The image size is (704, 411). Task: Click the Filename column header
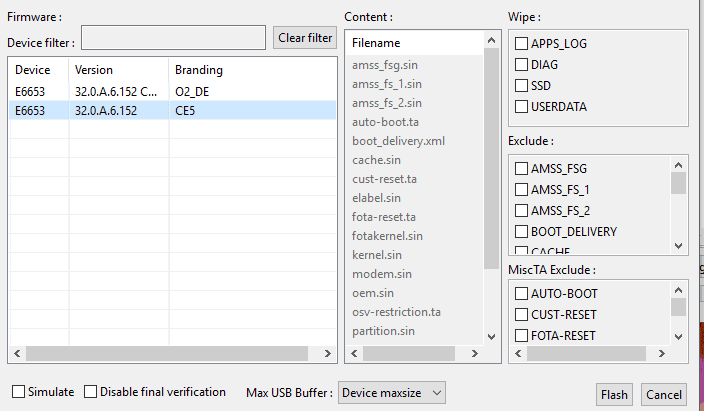tap(415, 43)
